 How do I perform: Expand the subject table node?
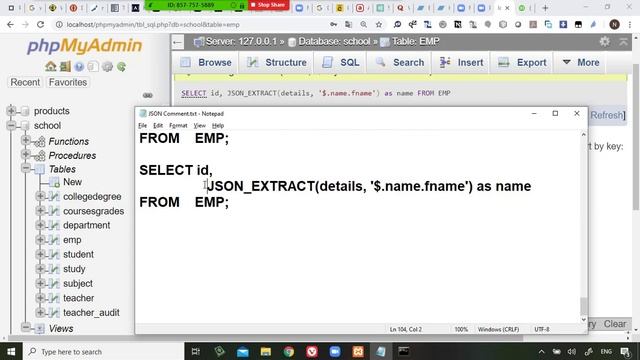coord(40,283)
